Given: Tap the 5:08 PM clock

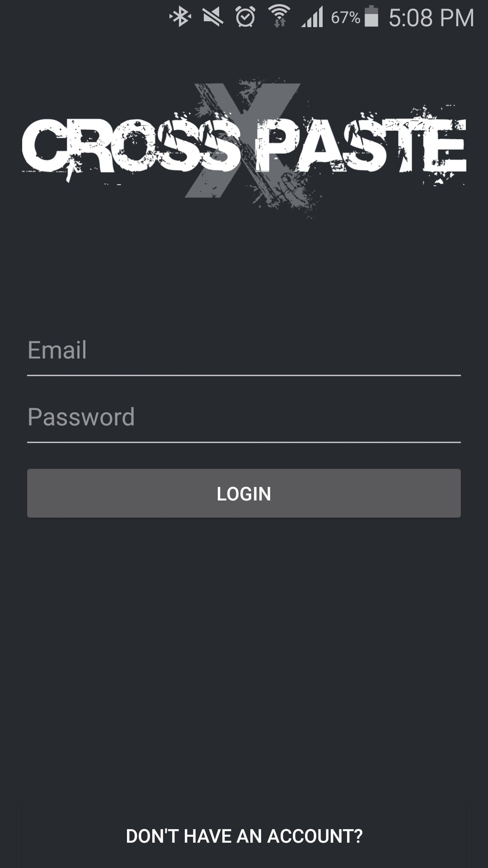Looking at the screenshot, I should [431, 18].
